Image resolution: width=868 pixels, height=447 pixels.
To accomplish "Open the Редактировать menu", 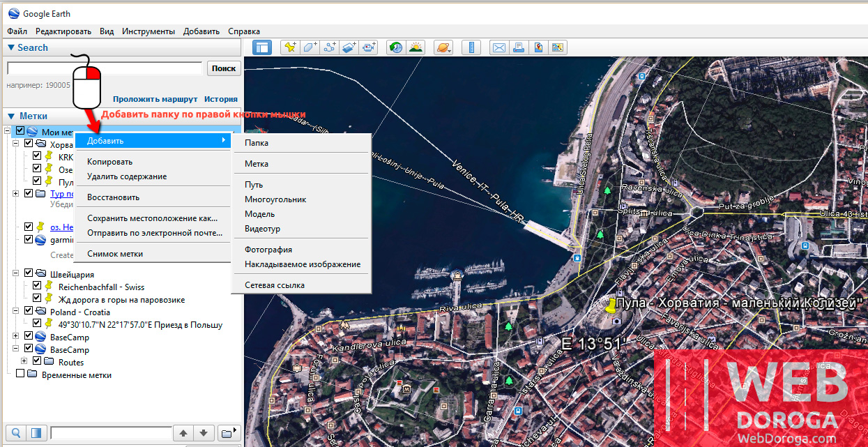I will 63,31.
